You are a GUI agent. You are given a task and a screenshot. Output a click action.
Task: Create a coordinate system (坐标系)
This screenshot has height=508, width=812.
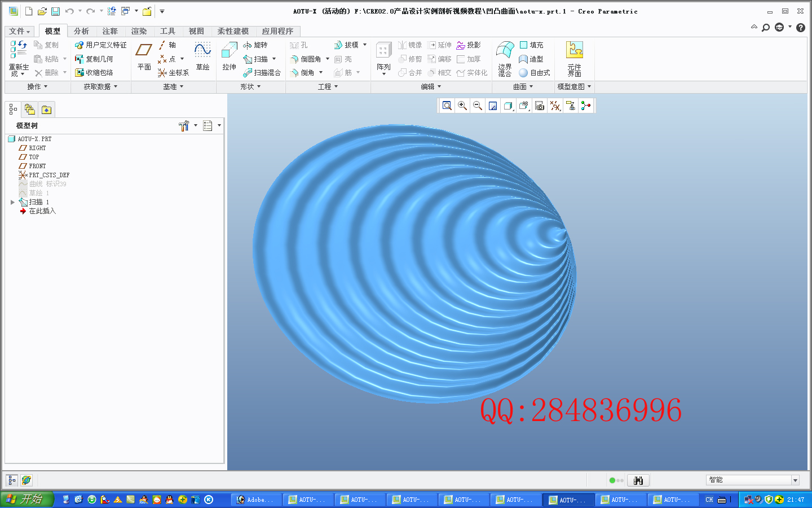(x=173, y=73)
